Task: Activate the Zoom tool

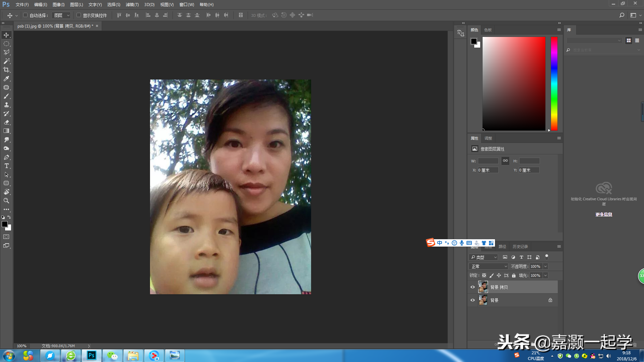Action: click(x=6, y=201)
